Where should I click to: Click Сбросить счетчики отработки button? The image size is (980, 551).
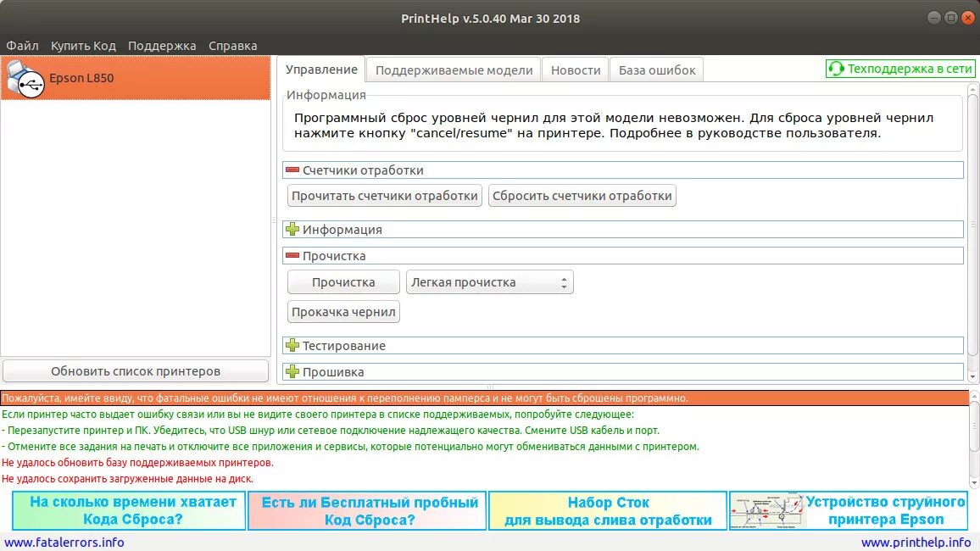tap(582, 196)
